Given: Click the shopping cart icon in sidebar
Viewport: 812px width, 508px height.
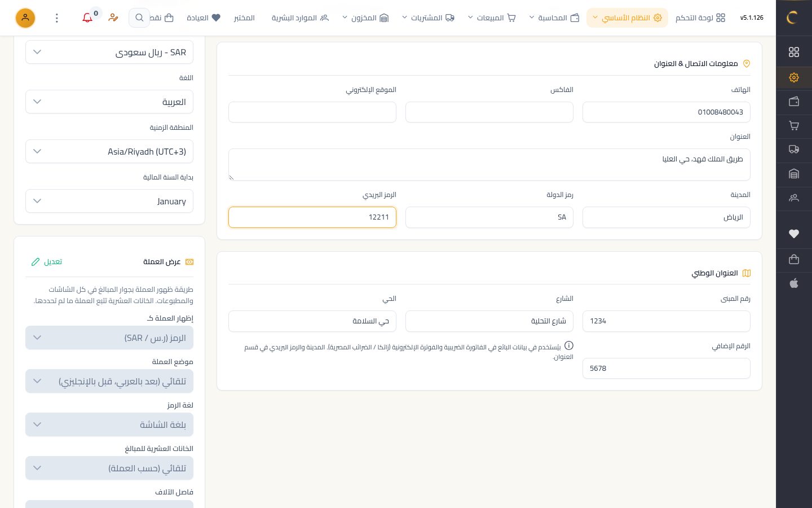Looking at the screenshot, I should (794, 126).
